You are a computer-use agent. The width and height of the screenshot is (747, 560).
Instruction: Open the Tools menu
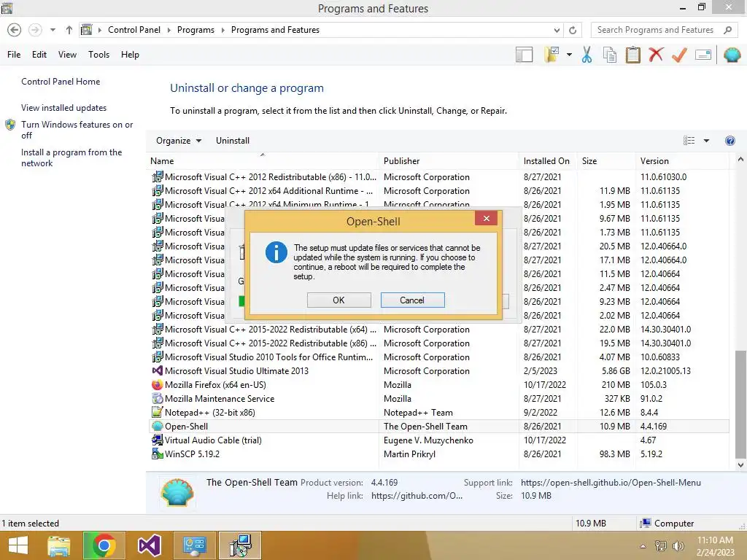98,55
